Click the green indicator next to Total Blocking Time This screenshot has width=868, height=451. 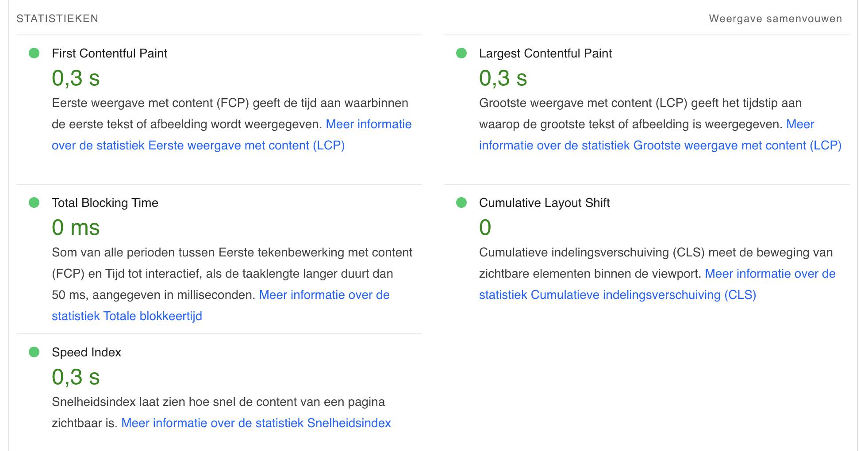(x=34, y=203)
